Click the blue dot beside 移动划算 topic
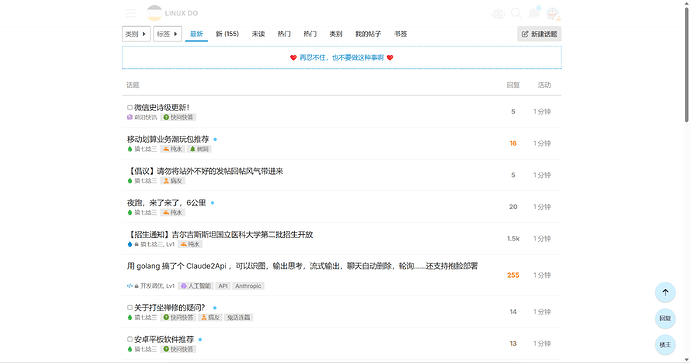 (215, 139)
